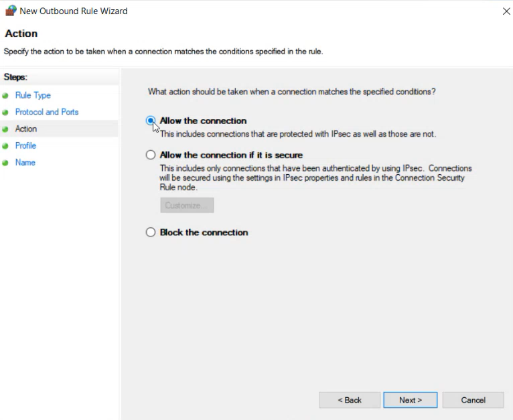513x420 pixels.
Task: Click the green bullet beside Rule Type
Action: point(5,96)
